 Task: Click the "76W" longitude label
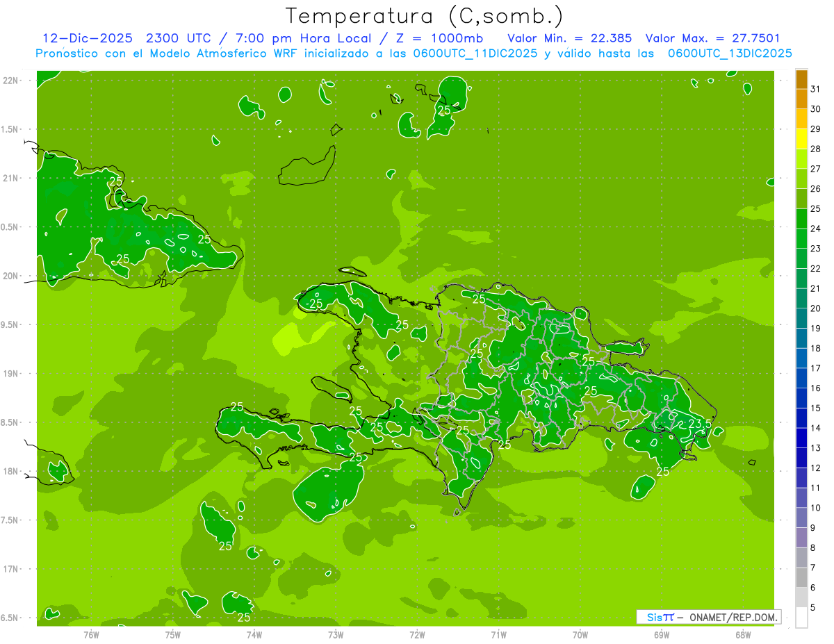coord(91,634)
